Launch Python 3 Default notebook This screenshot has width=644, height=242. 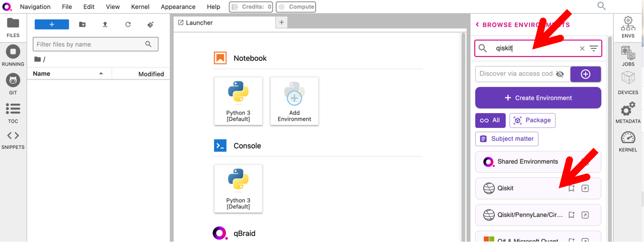[238, 101]
